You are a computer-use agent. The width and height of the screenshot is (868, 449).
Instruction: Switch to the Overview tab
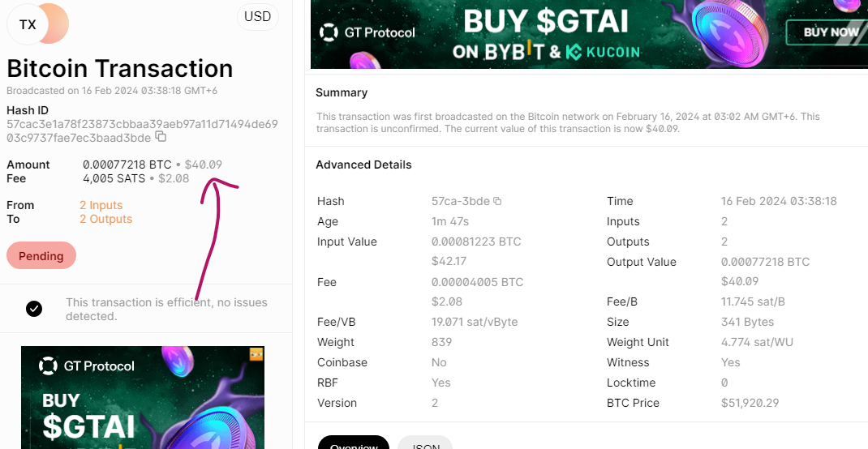(x=353, y=445)
